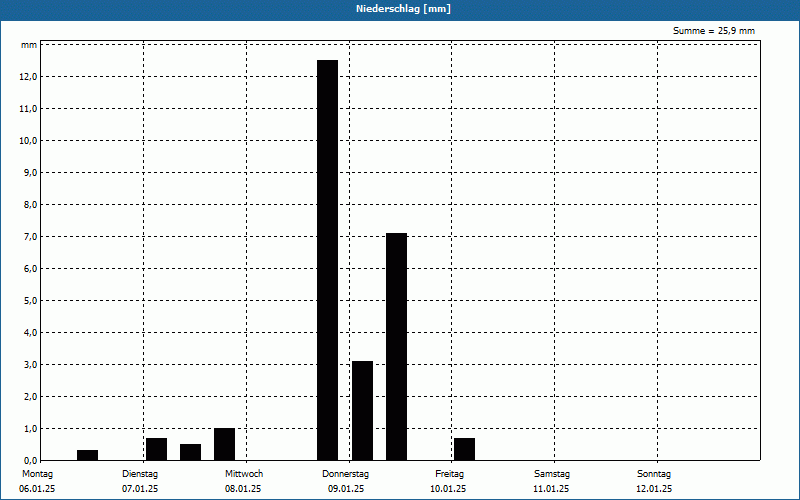Screen dimensions: 800x500
Task: Click the date '10.01.25'
Action: 448,489
